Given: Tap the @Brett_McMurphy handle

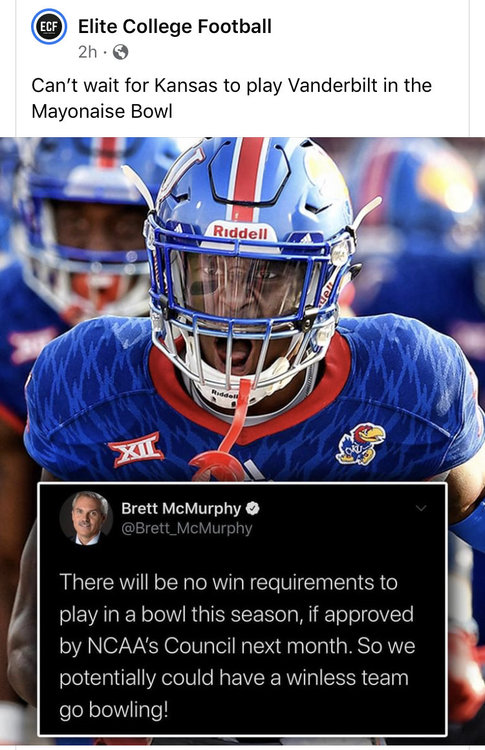Looking at the screenshot, I should click(187, 528).
